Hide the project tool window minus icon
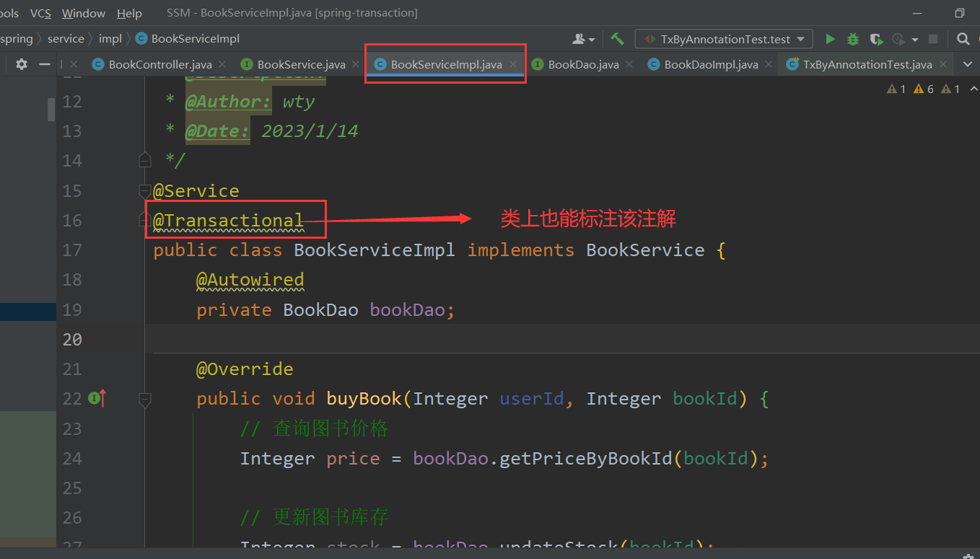The width and height of the screenshot is (980, 559). click(x=45, y=64)
